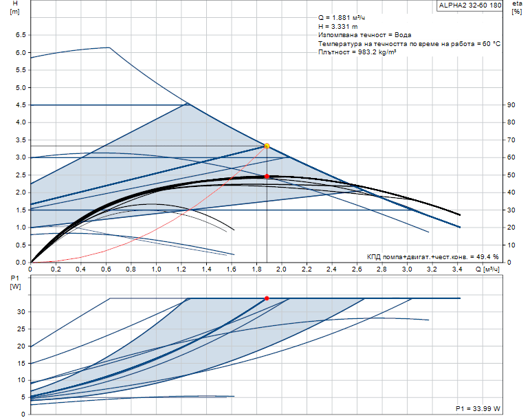Click the Q [m³/h] axis title

coord(489,269)
